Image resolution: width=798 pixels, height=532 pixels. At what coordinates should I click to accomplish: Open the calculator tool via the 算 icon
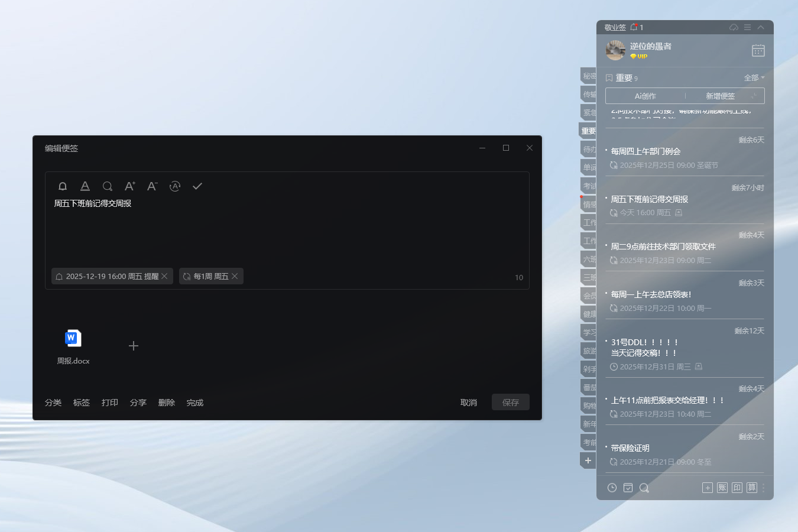click(x=752, y=488)
